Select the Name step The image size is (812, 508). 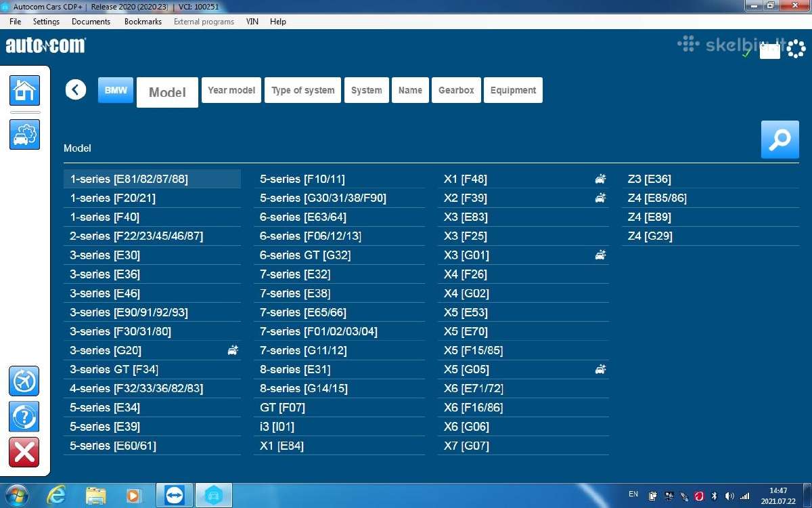point(410,90)
